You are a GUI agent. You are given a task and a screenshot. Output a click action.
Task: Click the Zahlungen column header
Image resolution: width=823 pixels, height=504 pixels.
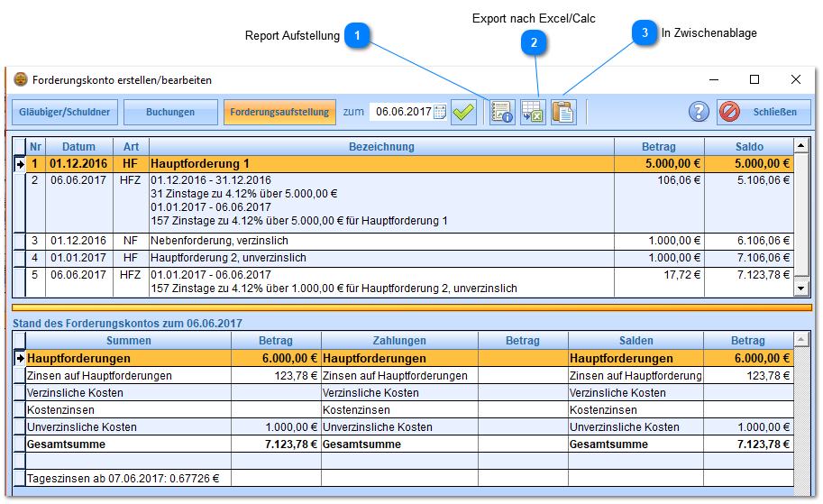click(x=398, y=341)
